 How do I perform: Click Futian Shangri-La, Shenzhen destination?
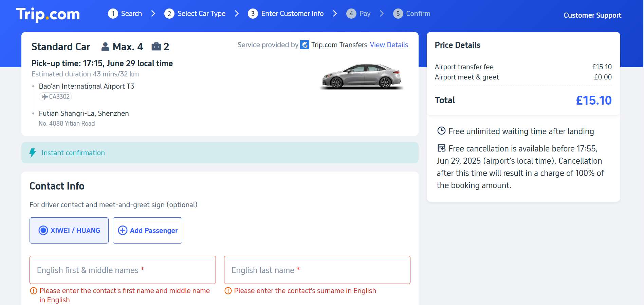(x=84, y=113)
